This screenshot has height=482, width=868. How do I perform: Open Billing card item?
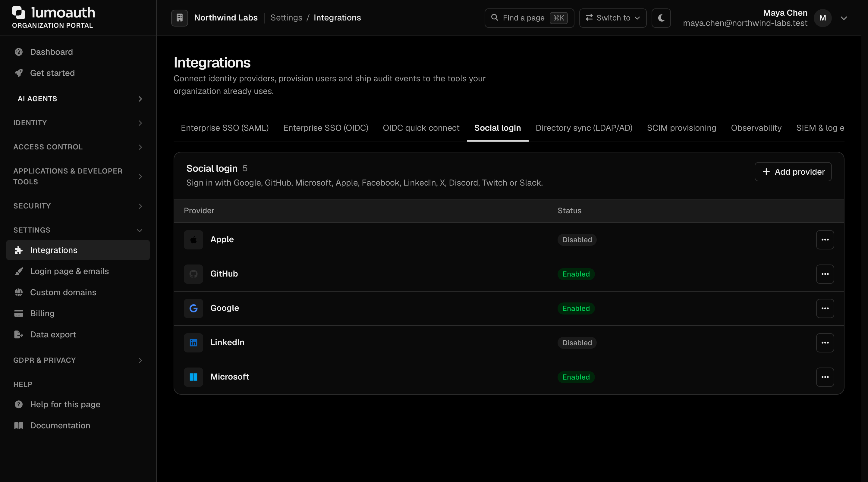[78, 314]
